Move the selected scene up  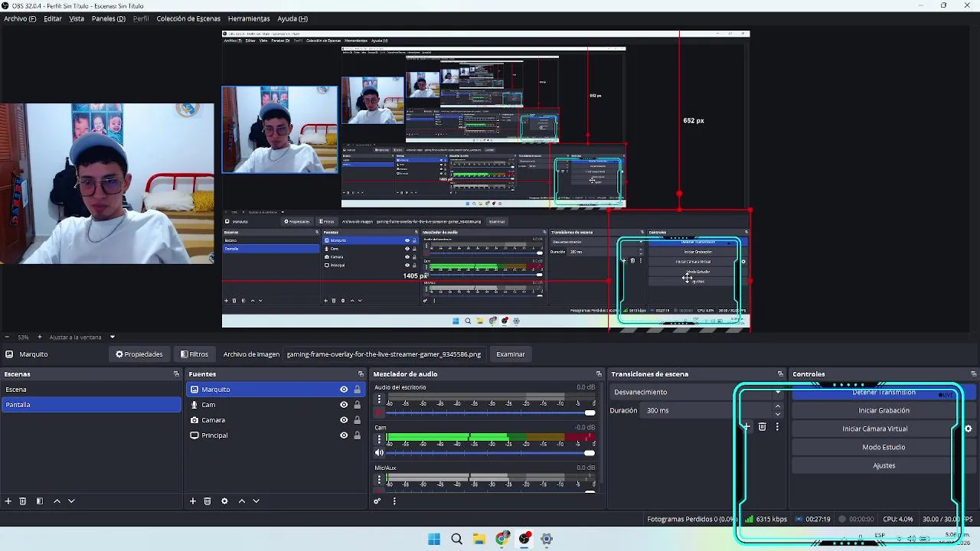click(57, 501)
